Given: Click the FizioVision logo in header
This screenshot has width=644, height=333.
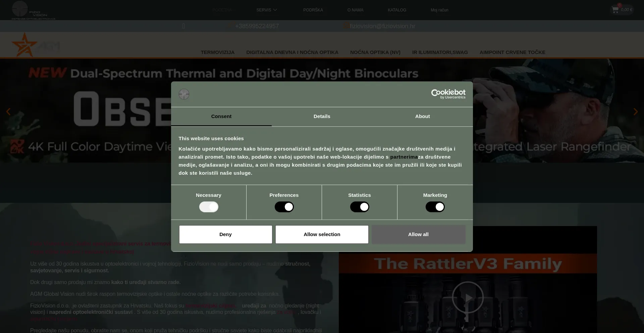Looking at the screenshot, I should 33,10.
